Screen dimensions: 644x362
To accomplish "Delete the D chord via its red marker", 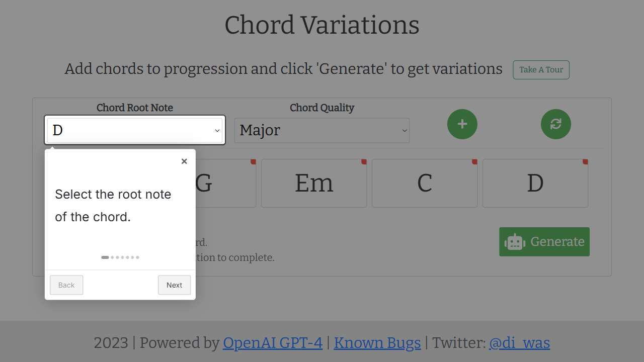I will pos(585,162).
